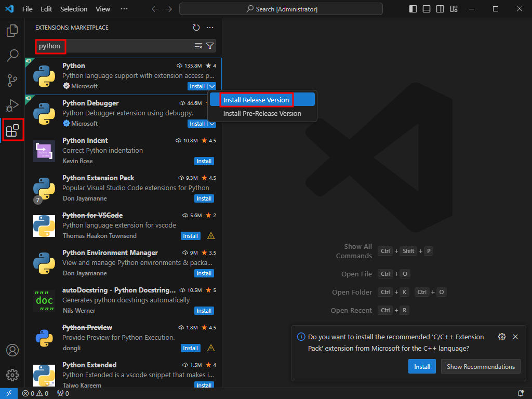The height and width of the screenshot is (399, 532).
Task: Click warning icon on Python for VSCode
Action: pos(211,236)
